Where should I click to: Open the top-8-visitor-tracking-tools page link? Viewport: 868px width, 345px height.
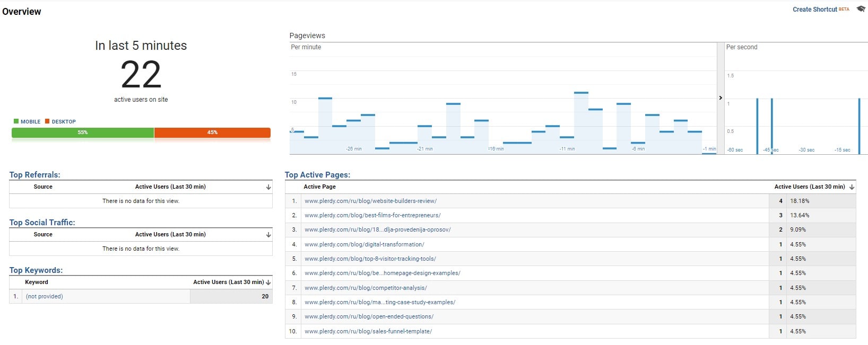coord(370,259)
